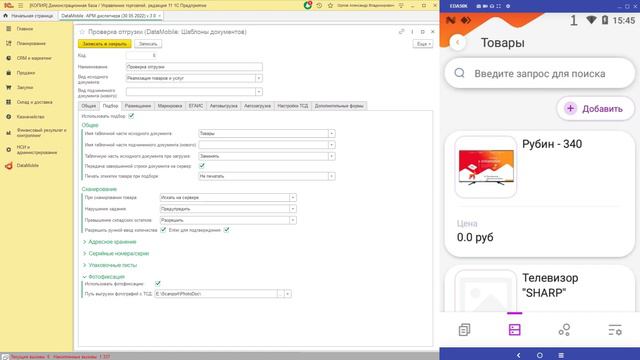Open the Нарушение задания dropdown
The height and width of the screenshot is (360, 640).
pyautogui.click(x=293, y=209)
